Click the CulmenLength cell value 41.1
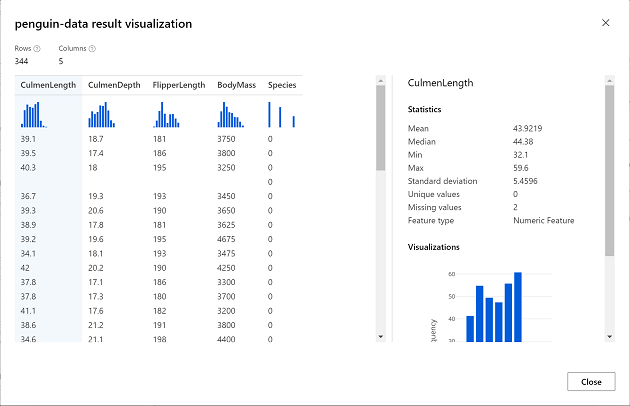 28,311
